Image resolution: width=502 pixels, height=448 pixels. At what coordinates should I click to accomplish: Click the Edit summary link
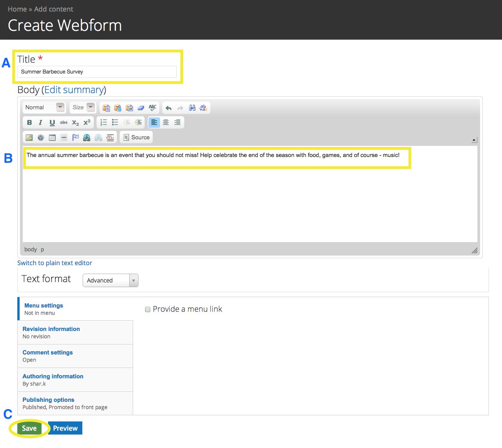click(x=74, y=90)
